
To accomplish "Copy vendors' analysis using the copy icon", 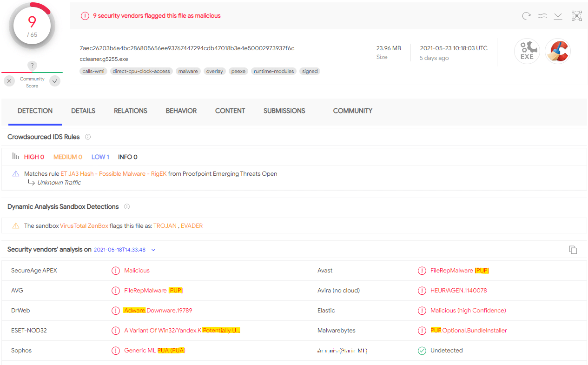I will tap(573, 250).
